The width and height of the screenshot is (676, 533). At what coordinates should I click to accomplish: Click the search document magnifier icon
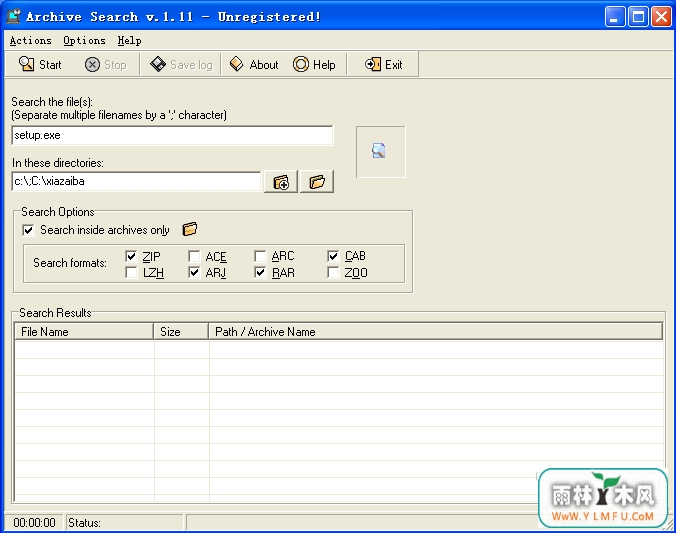379,150
